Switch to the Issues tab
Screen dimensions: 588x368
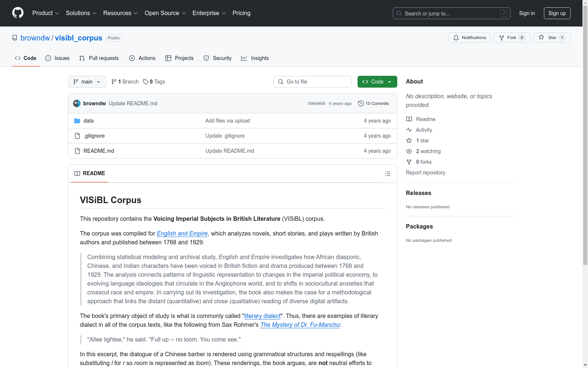57,58
